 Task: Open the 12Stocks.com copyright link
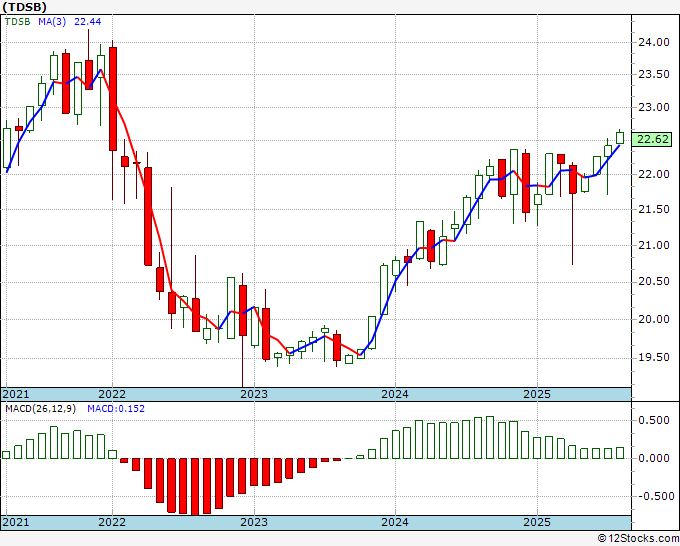pyautogui.click(x=638, y=539)
